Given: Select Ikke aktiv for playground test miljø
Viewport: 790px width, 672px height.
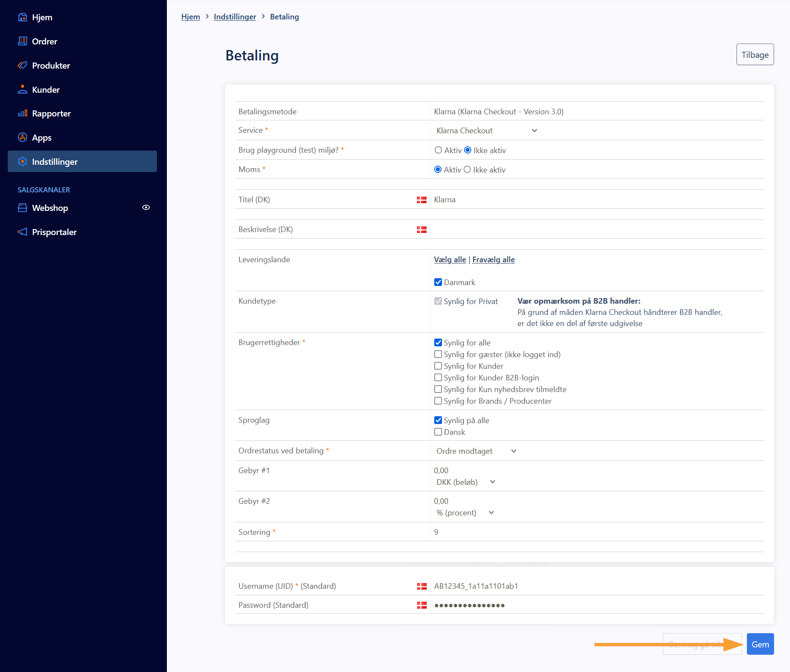Looking at the screenshot, I should click(467, 150).
